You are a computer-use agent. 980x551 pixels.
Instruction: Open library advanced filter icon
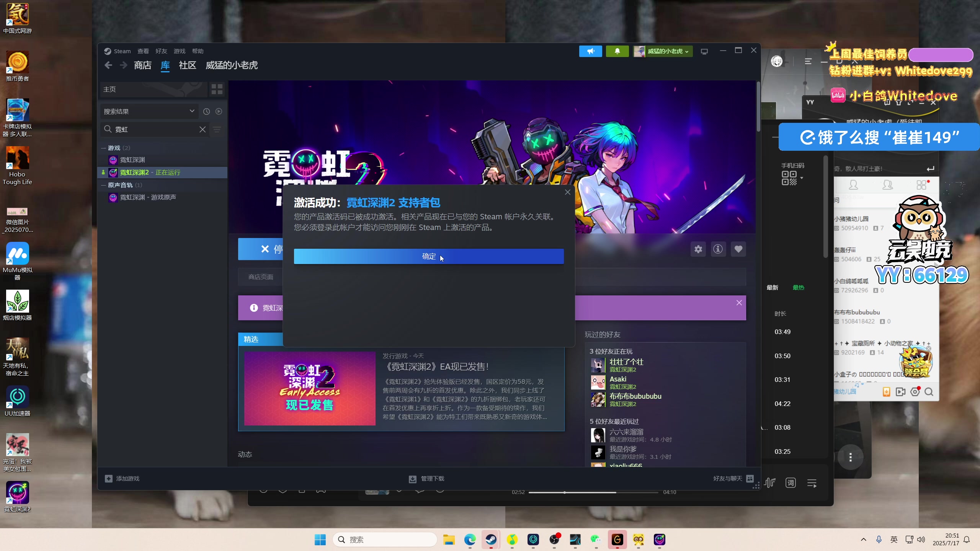point(217,129)
